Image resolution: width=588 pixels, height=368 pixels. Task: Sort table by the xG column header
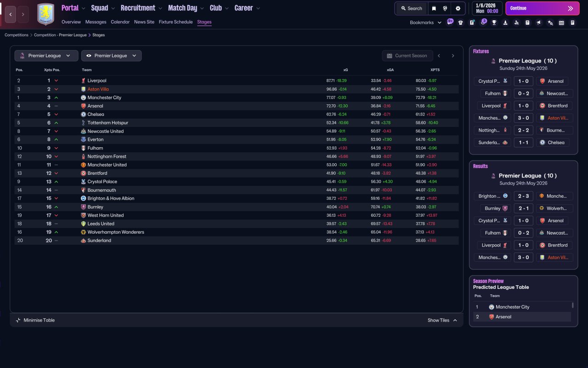click(x=345, y=70)
